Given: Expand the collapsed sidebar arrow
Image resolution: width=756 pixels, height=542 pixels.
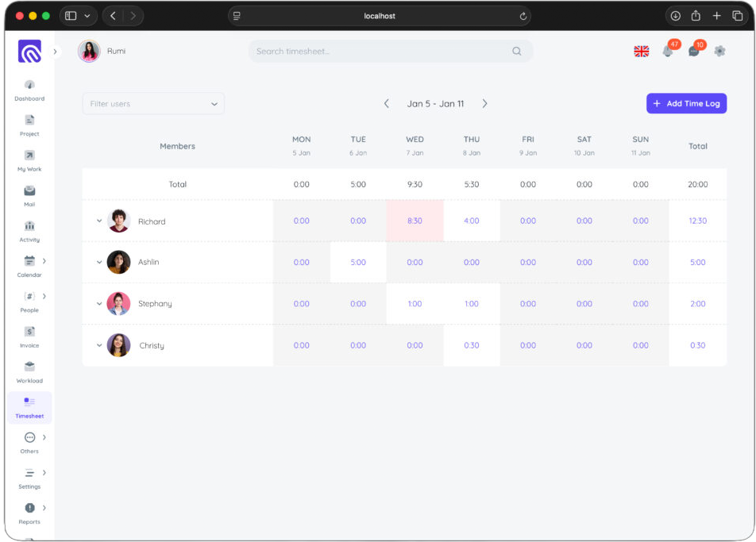Looking at the screenshot, I should coord(55,52).
